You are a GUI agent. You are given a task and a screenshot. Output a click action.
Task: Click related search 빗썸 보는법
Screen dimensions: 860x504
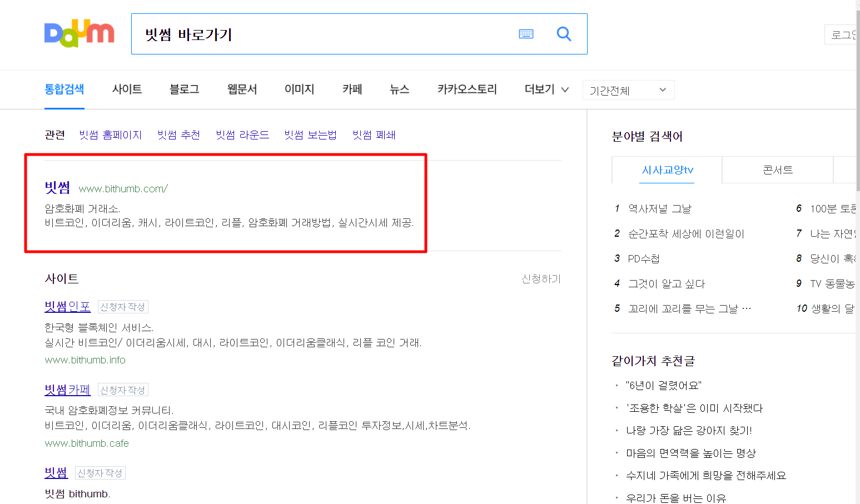click(310, 135)
